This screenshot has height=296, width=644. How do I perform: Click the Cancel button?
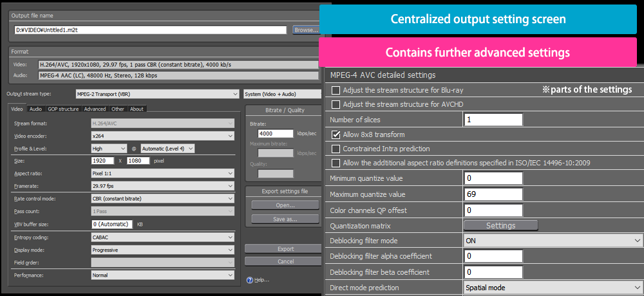point(283,261)
